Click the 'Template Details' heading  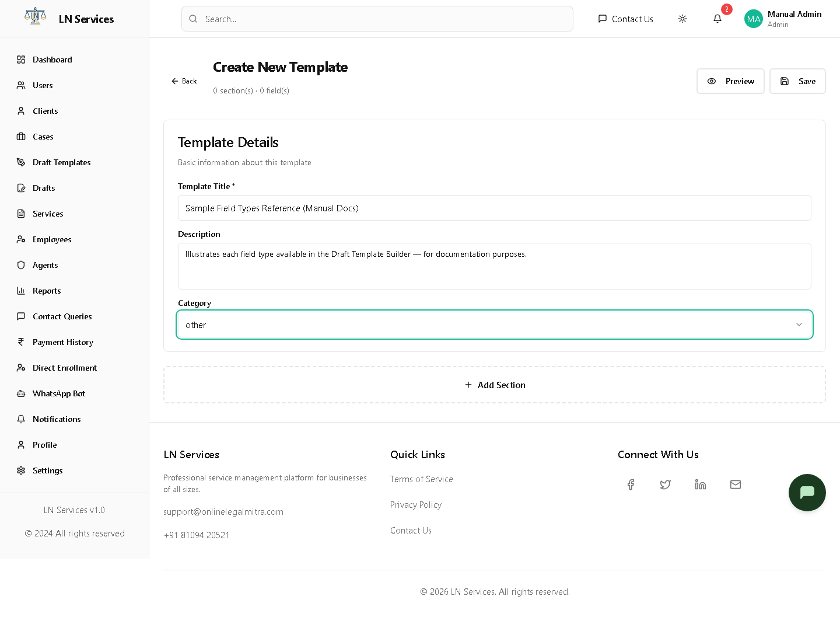[228, 142]
